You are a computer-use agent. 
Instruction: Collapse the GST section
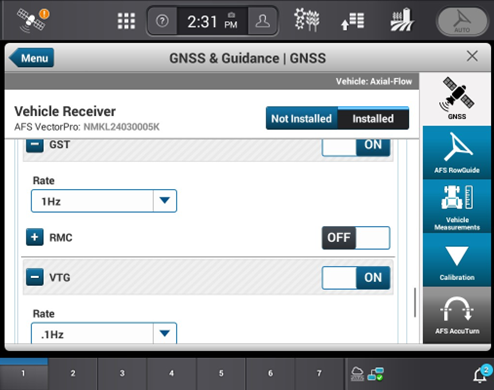35,146
